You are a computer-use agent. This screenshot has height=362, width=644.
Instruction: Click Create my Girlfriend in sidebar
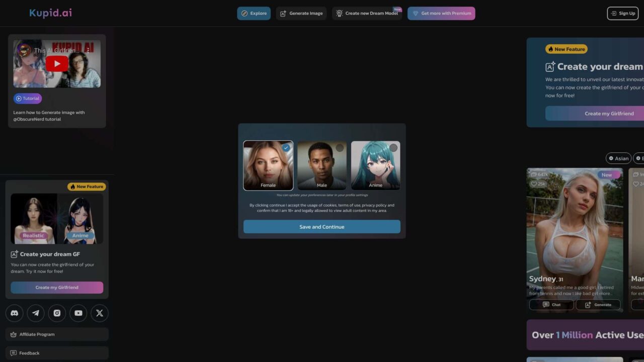pos(57,287)
